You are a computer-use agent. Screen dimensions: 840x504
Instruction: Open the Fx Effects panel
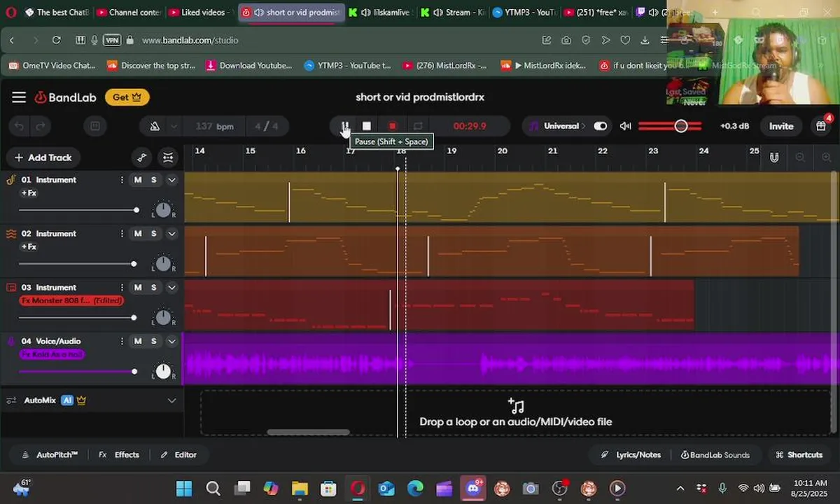(119, 455)
